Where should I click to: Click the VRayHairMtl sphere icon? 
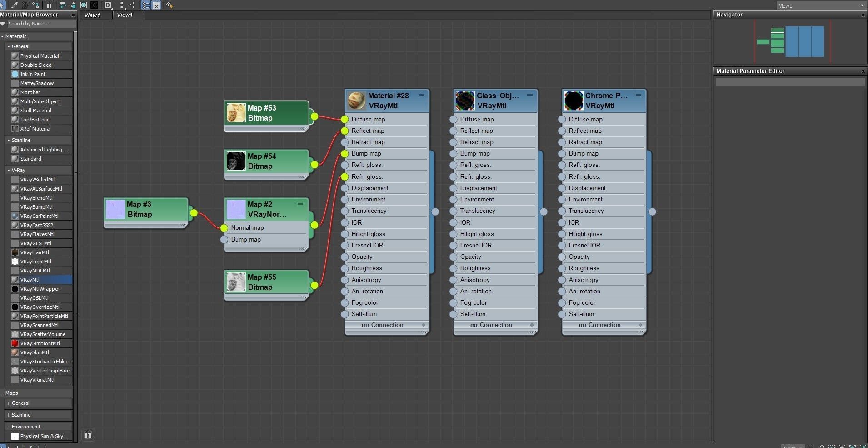pyautogui.click(x=15, y=252)
